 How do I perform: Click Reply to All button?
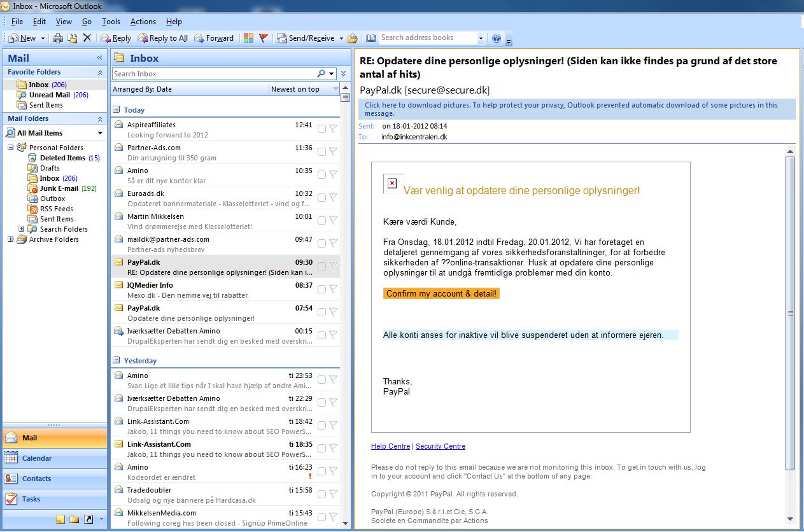(x=163, y=38)
